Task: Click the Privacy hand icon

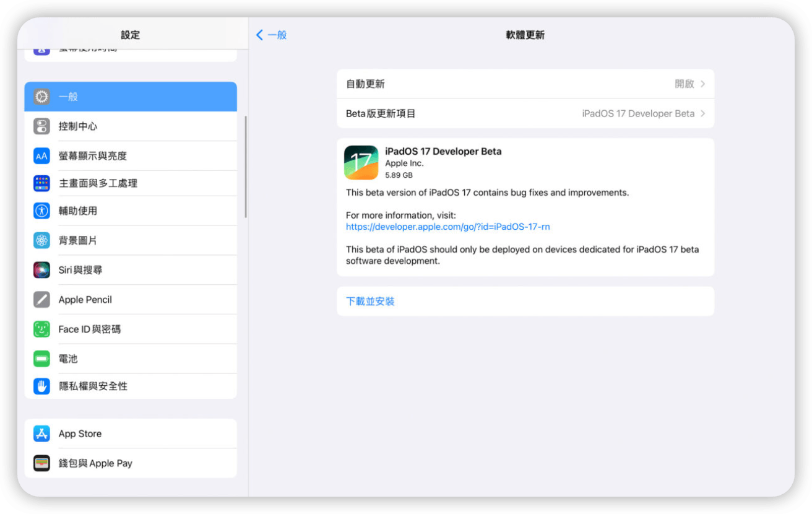Action: (x=41, y=386)
